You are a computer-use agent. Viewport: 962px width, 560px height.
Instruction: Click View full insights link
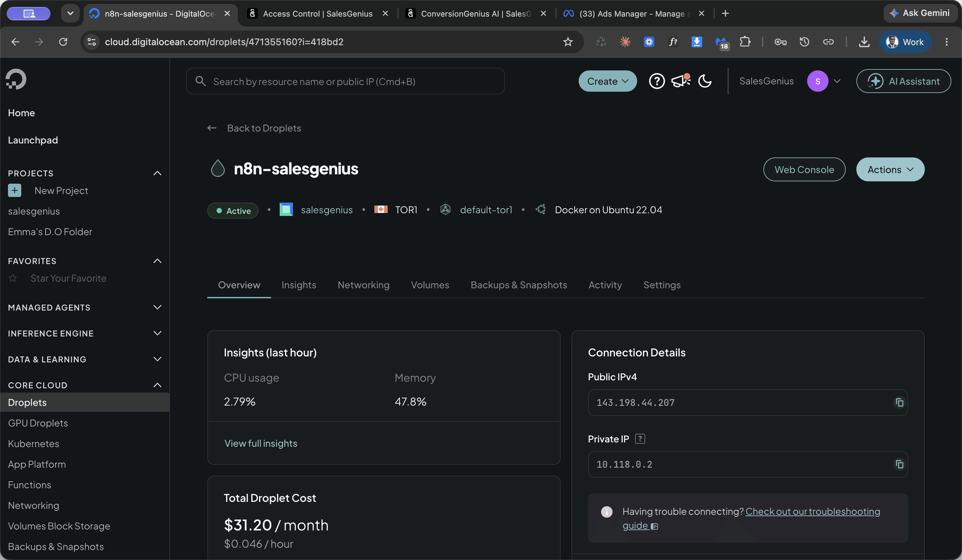click(x=261, y=443)
